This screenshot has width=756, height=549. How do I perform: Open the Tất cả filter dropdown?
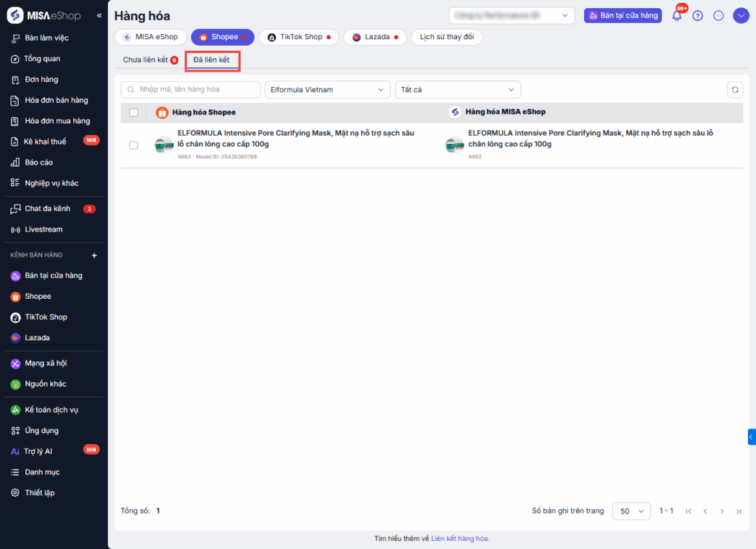point(458,89)
